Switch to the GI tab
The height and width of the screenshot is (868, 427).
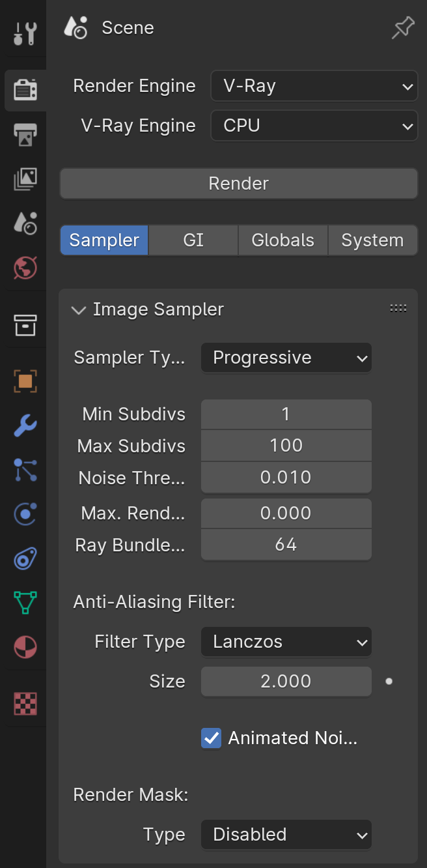tap(193, 240)
